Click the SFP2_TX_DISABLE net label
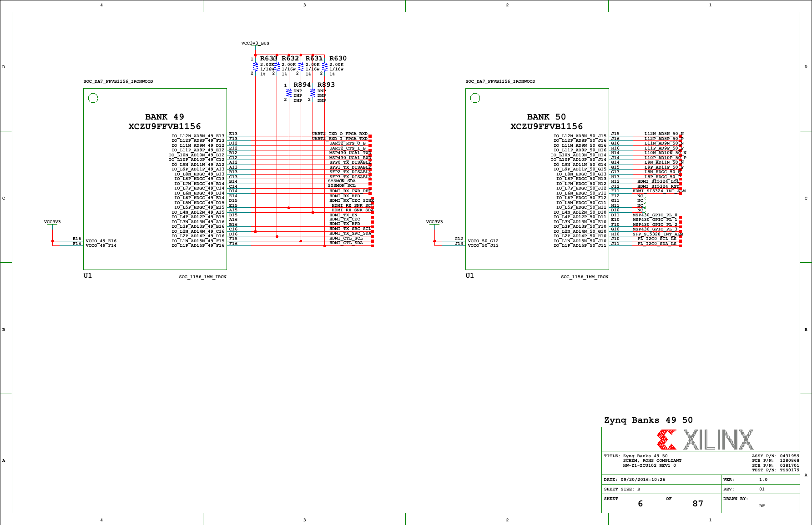This screenshot has height=525, width=812. tap(350, 172)
